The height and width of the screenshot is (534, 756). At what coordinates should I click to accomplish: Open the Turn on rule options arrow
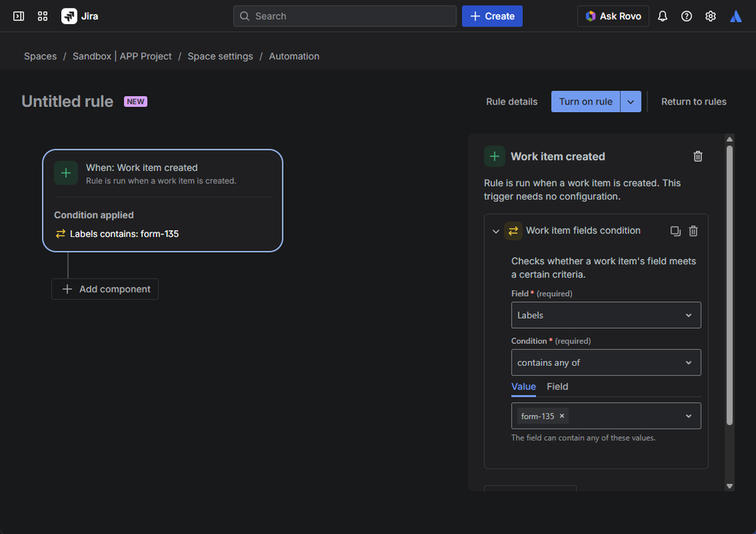tap(630, 101)
